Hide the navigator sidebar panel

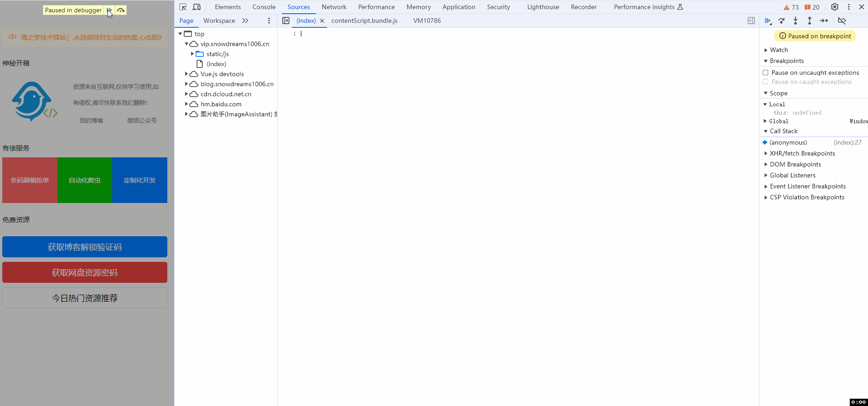[x=286, y=21]
